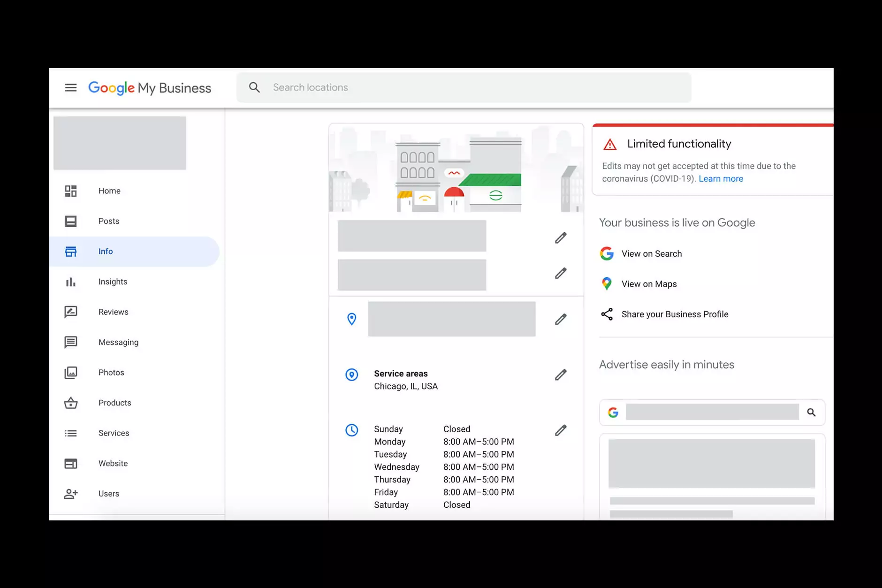The height and width of the screenshot is (588, 882).
Task: Click the Users add-person icon in sidebar
Action: pos(71,494)
